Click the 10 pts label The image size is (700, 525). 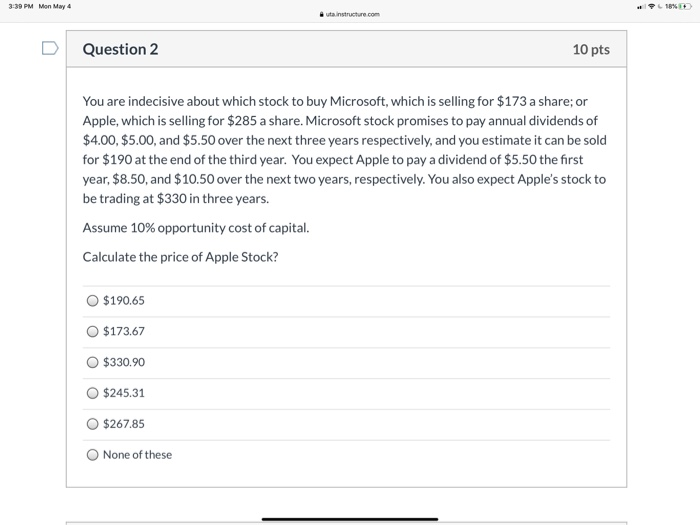(x=591, y=50)
